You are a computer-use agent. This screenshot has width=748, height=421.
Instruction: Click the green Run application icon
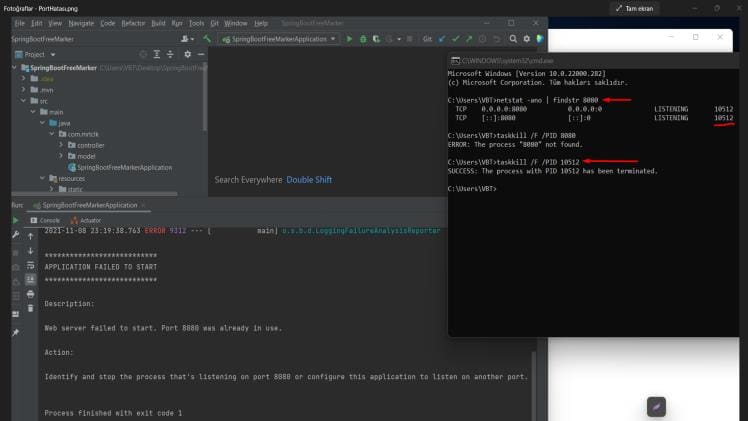click(349, 39)
